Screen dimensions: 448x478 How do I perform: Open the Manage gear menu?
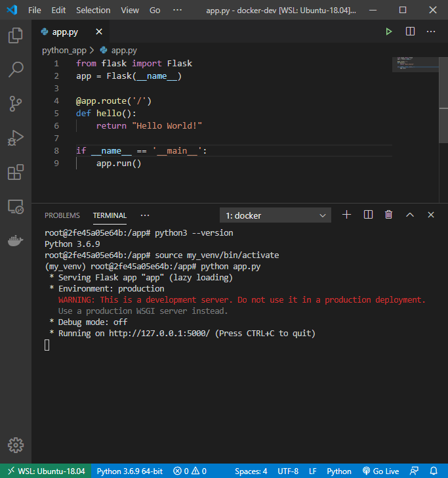[16, 445]
